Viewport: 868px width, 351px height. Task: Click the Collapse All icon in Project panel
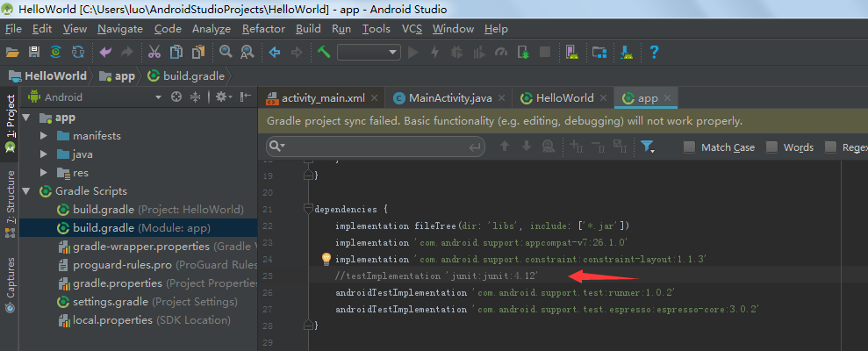(x=195, y=97)
